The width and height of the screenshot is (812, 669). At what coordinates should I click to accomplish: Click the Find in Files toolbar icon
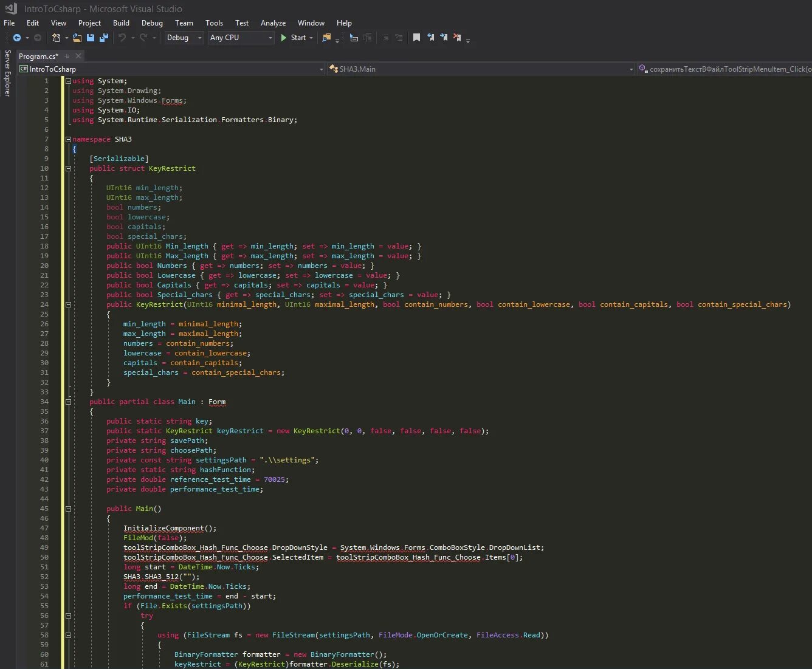point(326,38)
